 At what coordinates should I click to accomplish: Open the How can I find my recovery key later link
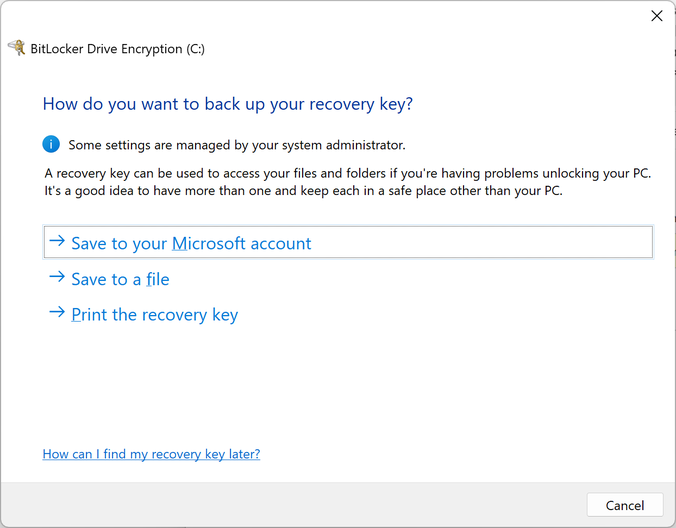[x=151, y=454]
